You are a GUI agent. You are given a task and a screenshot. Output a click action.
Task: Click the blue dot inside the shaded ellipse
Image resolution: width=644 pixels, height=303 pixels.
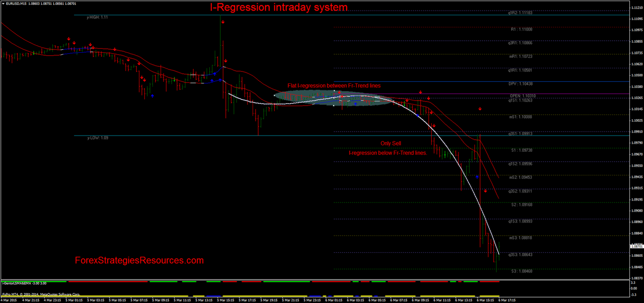point(355,104)
